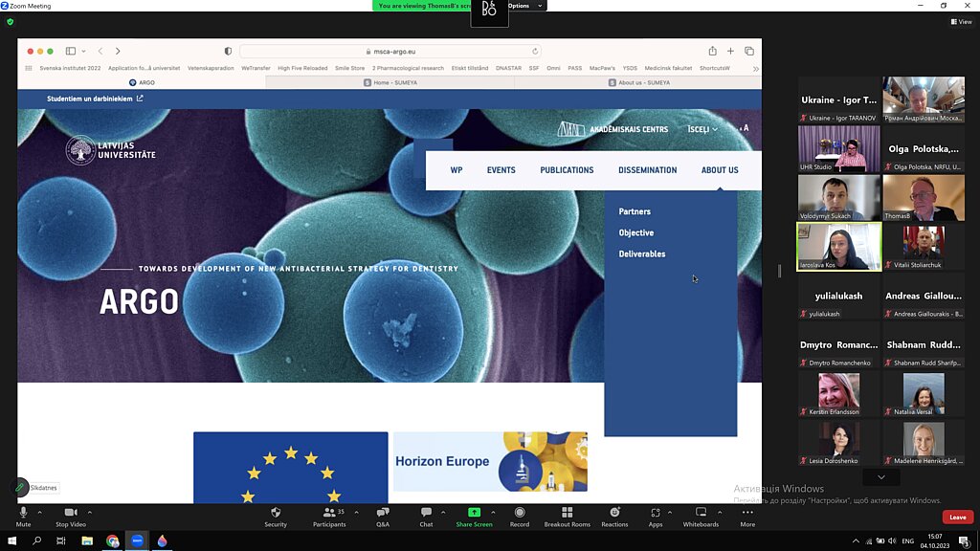The height and width of the screenshot is (551, 980).
Task: Open the View layout menu
Action: [x=961, y=22]
